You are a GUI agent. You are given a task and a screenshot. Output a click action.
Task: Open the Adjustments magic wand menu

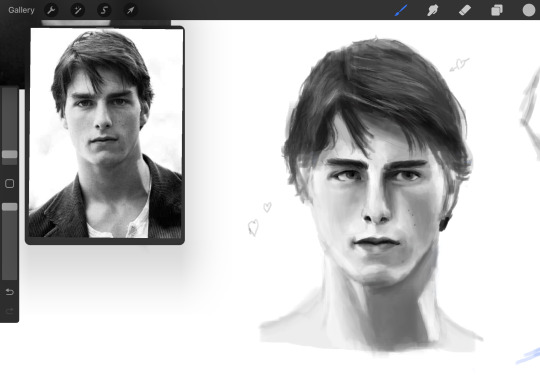(x=77, y=10)
